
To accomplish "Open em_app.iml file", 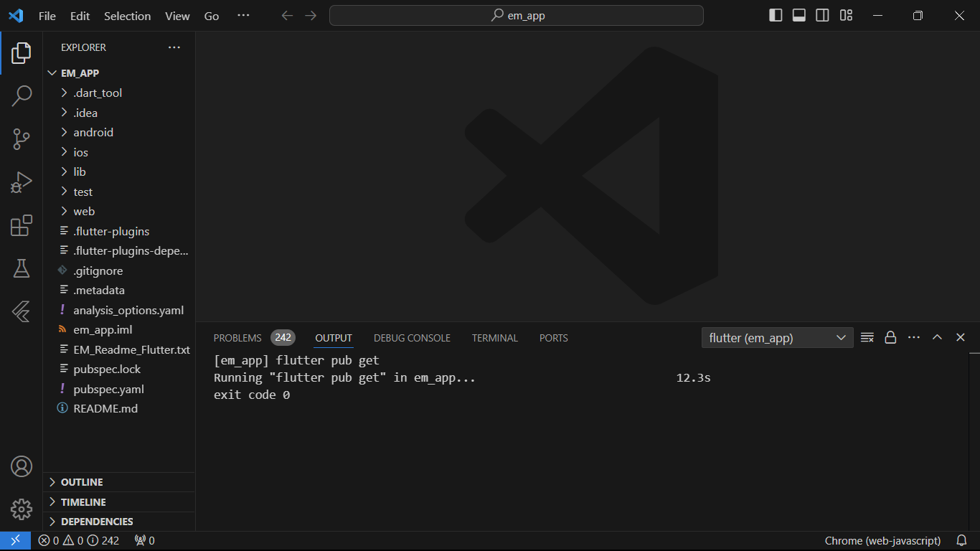I will click(x=119, y=330).
